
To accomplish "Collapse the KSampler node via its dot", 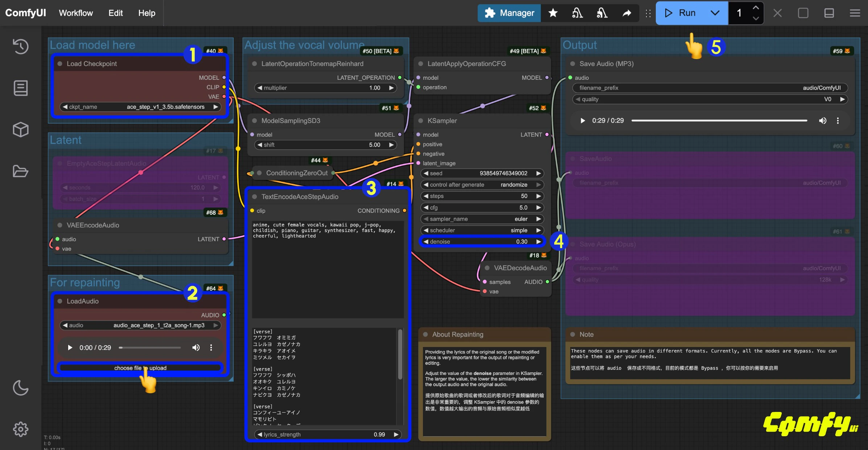I will (421, 121).
